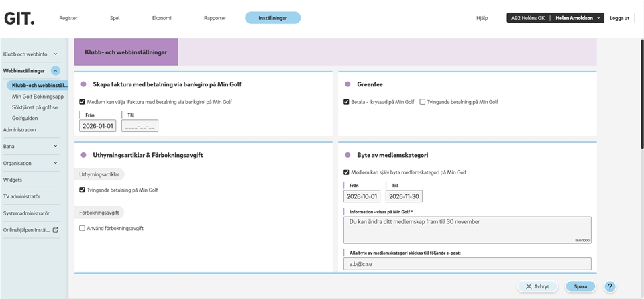The height and width of the screenshot is (299, 644).
Task: Collapse the Webbinställningar section chevron
Action: tap(55, 70)
